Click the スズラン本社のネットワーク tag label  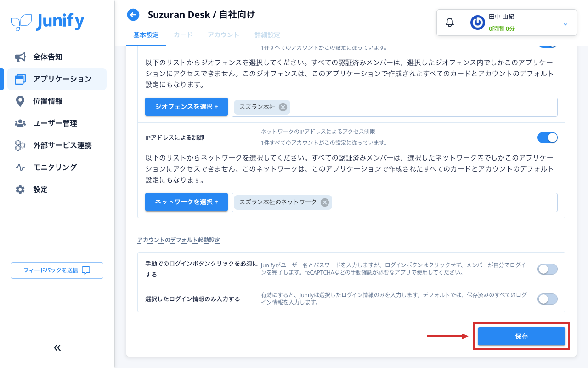278,202
